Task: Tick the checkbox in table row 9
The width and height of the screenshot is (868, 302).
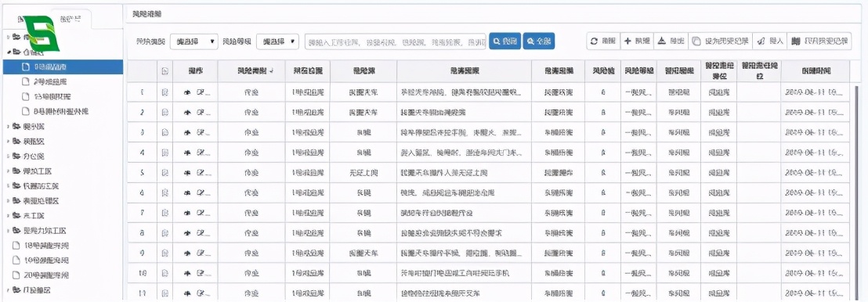Action: 165,253
